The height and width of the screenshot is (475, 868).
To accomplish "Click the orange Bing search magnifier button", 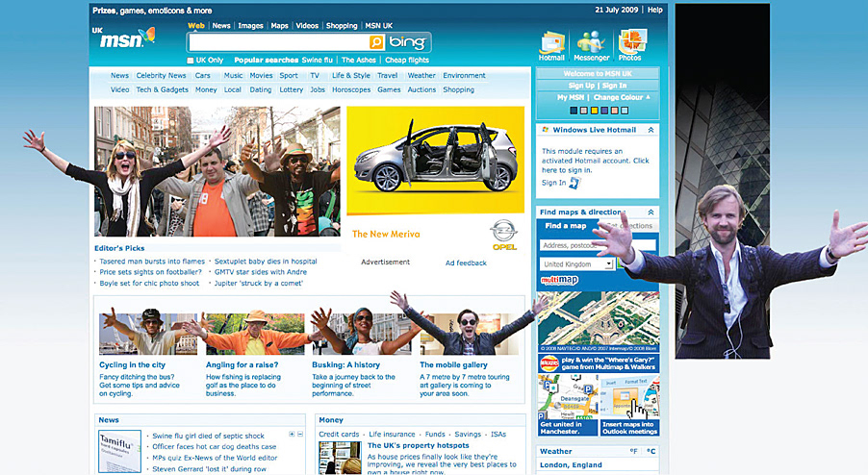I will pos(376,42).
